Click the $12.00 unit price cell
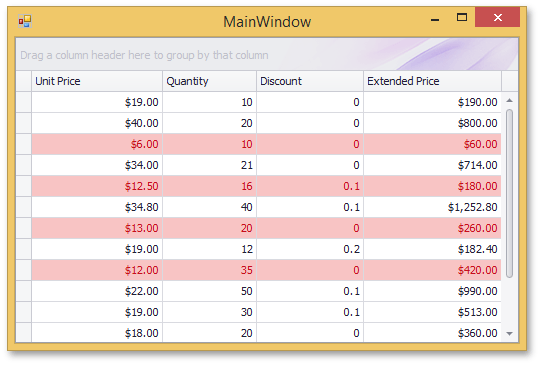 pyautogui.click(x=97, y=270)
